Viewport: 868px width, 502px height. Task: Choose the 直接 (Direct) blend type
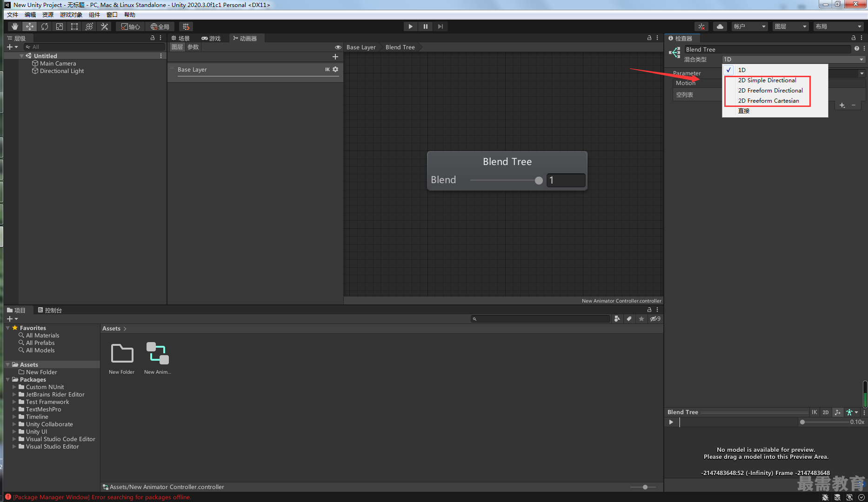coord(775,111)
